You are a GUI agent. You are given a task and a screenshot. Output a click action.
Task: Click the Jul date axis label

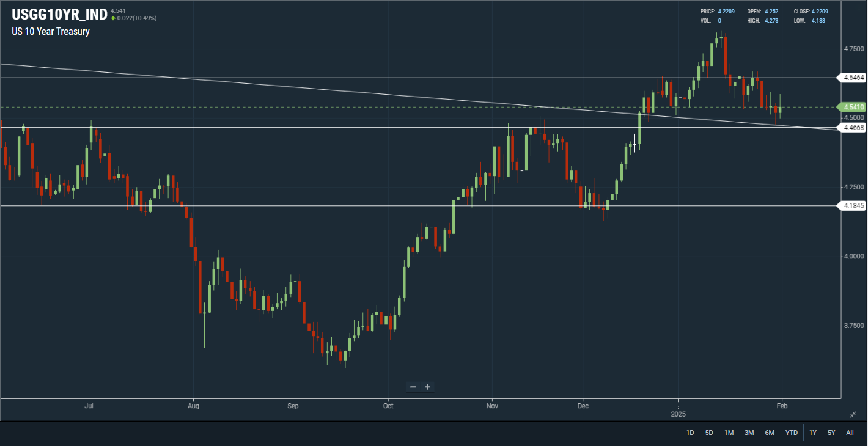tap(89, 405)
